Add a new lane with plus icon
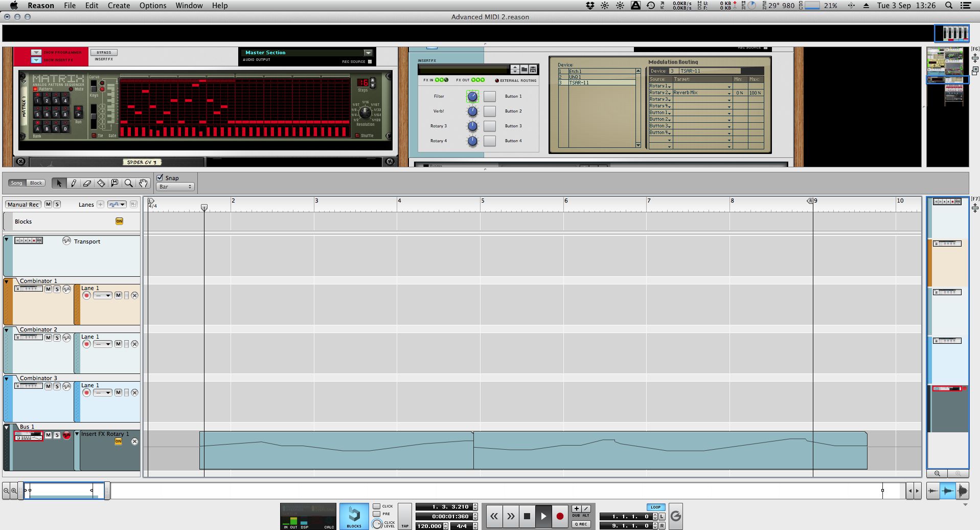Image resolution: width=980 pixels, height=530 pixels. (x=100, y=204)
